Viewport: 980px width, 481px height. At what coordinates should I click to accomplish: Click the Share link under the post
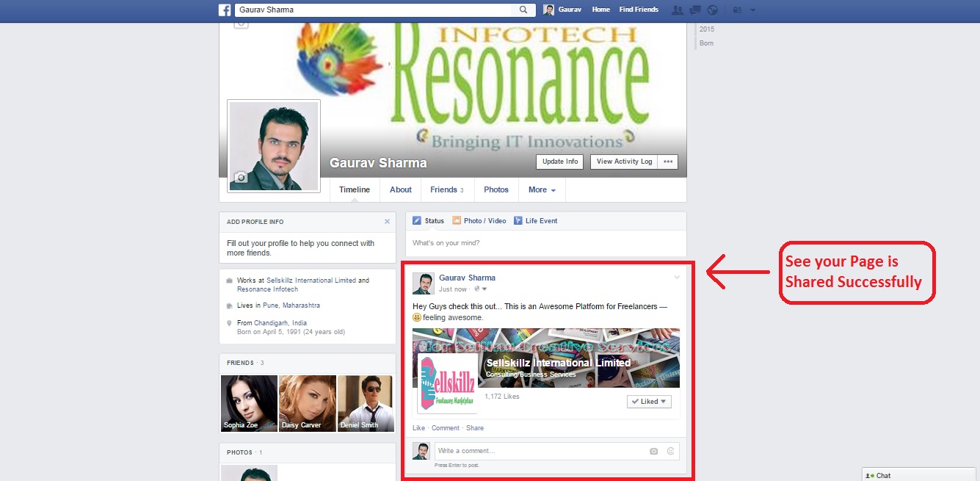point(475,428)
